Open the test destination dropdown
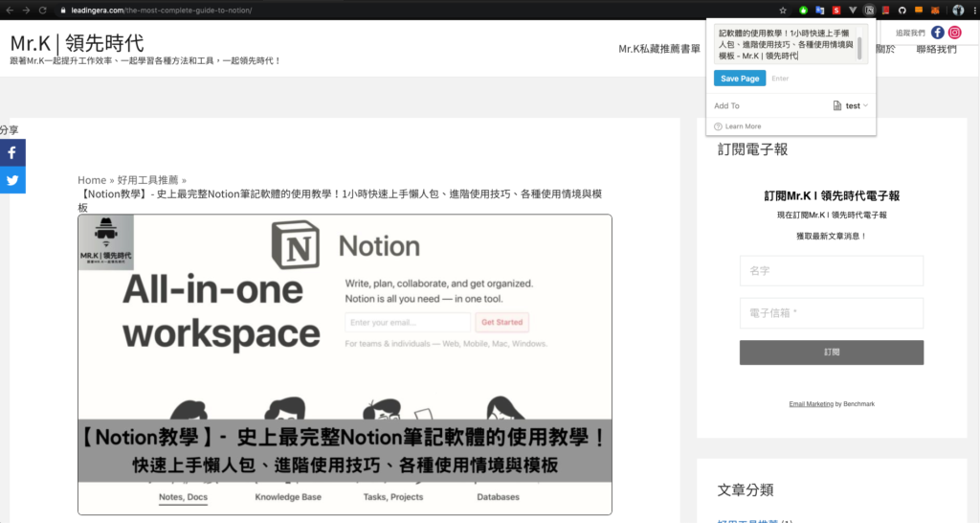The height and width of the screenshot is (523, 980). pos(851,105)
